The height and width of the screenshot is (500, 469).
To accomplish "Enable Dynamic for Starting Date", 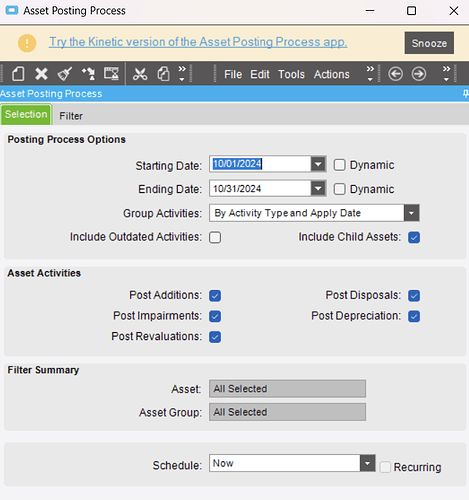I will [x=339, y=165].
